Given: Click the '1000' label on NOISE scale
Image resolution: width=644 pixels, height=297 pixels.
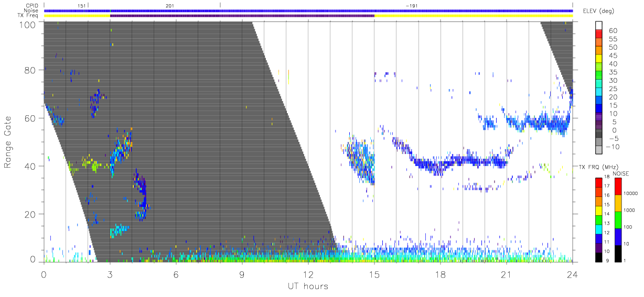Looking at the screenshot, I should tap(630, 210).
